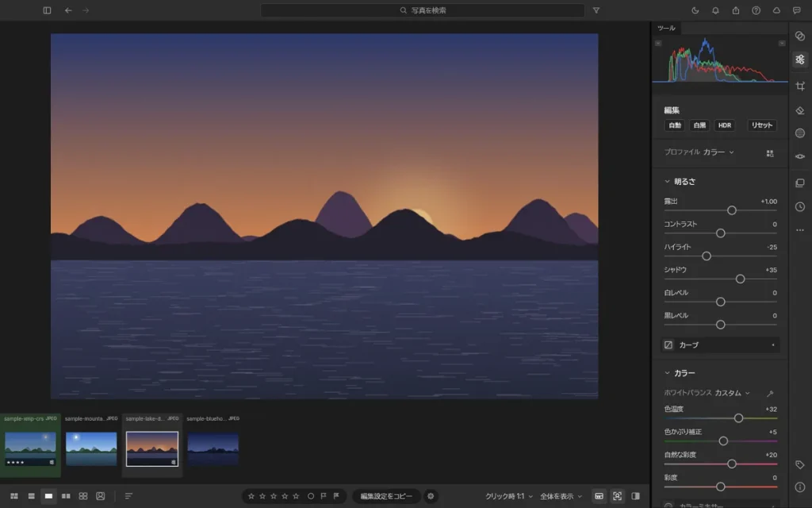812x508 pixels.
Task: Select the Crop tool icon
Action: (800, 86)
